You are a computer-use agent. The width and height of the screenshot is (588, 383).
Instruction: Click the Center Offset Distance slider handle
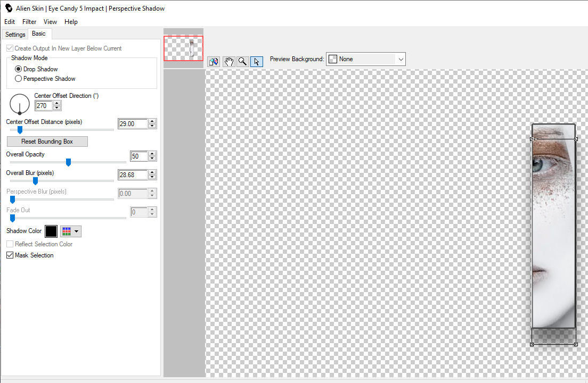[x=20, y=130]
